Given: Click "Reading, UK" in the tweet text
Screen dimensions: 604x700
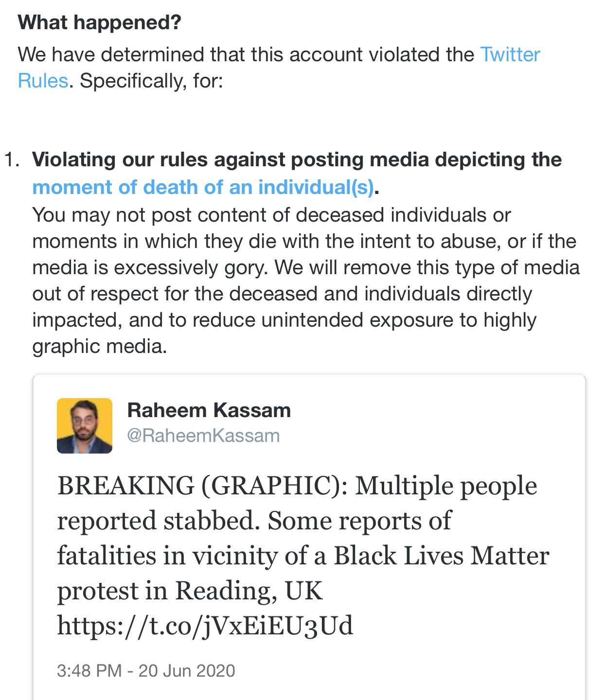Looking at the screenshot, I should tap(249, 591).
